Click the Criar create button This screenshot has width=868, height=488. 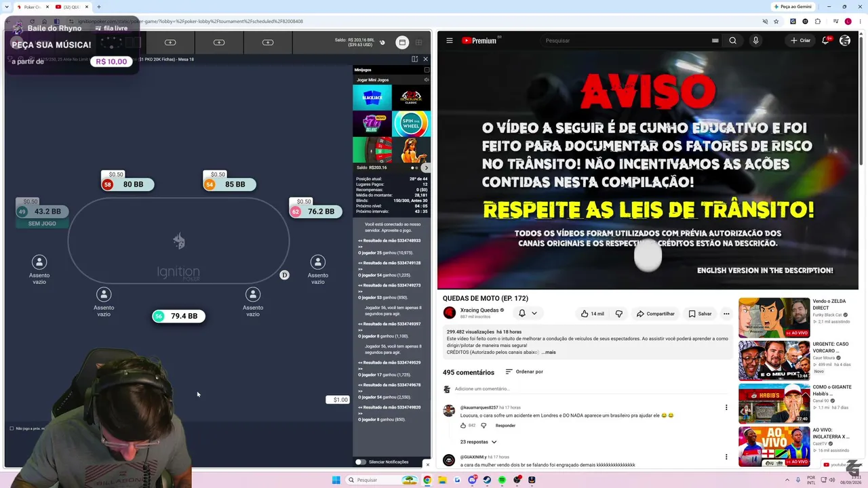pyautogui.click(x=800, y=41)
